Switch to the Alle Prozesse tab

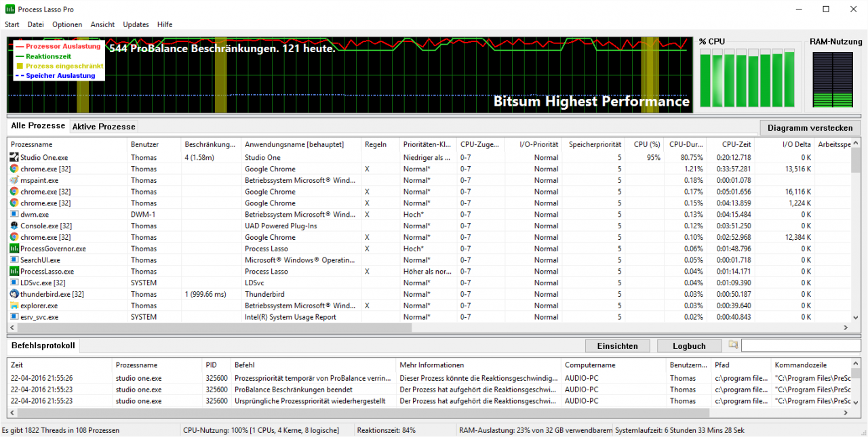pyautogui.click(x=38, y=126)
